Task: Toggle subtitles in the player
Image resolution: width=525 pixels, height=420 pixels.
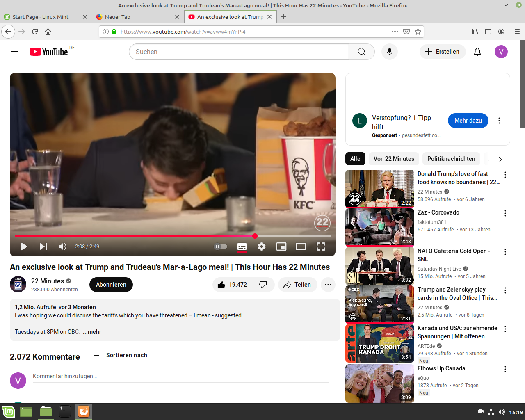Action: pyautogui.click(x=242, y=247)
